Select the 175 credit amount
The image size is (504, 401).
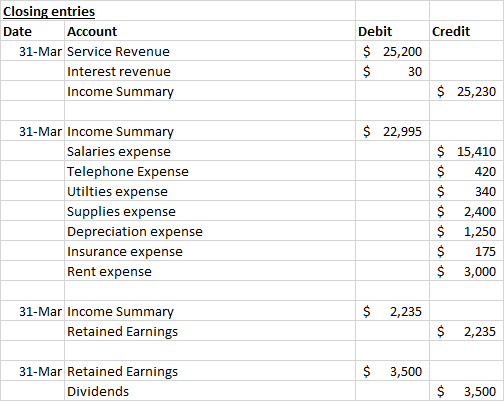click(x=466, y=251)
